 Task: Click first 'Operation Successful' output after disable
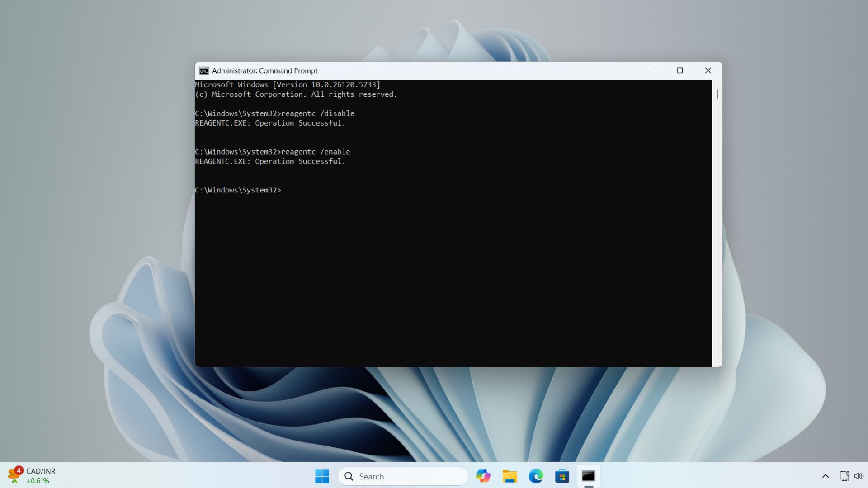point(270,123)
